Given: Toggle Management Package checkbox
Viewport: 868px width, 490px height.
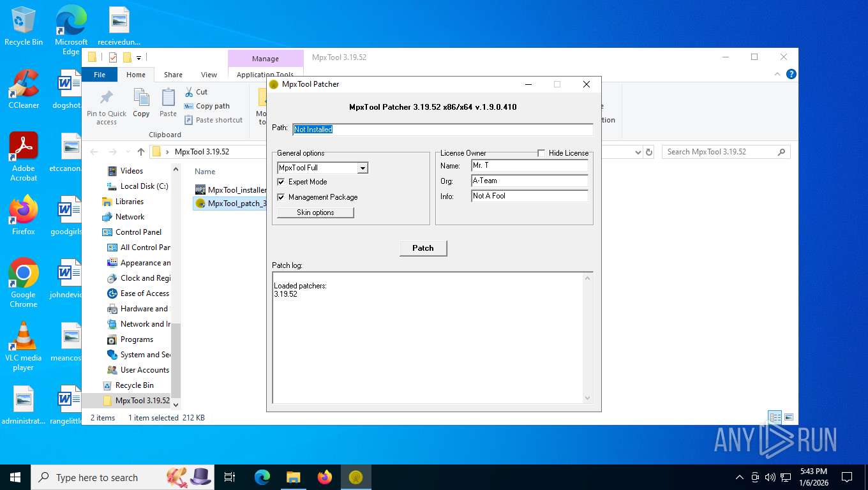Looking at the screenshot, I should point(281,197).
